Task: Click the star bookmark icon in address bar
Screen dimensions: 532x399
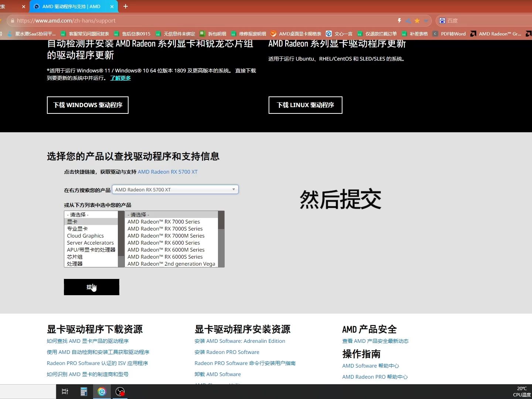Action: [417, 21]
